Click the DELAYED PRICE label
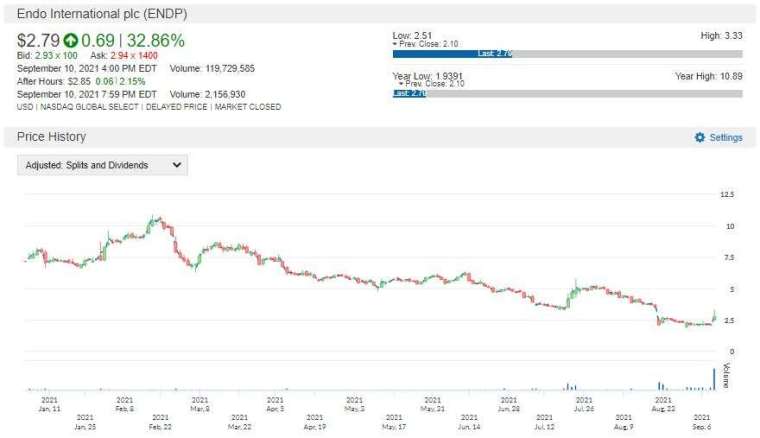Screen dimensions: 760x438 point(176,107)
